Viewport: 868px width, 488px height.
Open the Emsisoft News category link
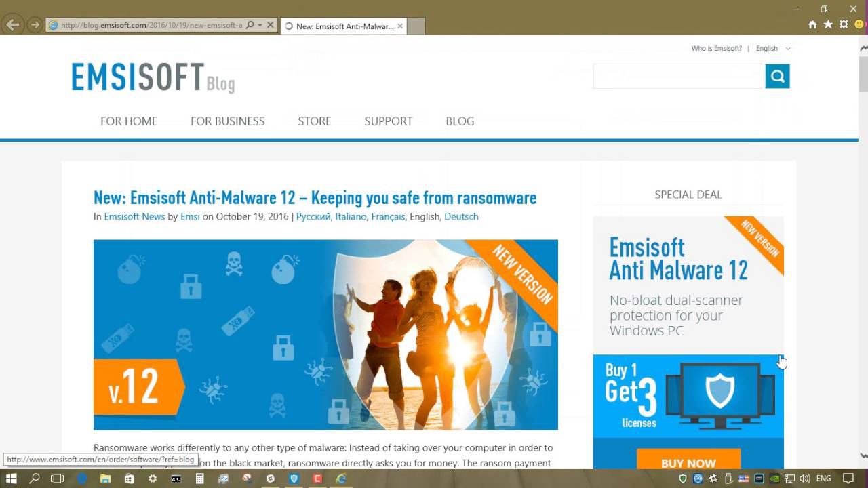click(x=134, y=217)
